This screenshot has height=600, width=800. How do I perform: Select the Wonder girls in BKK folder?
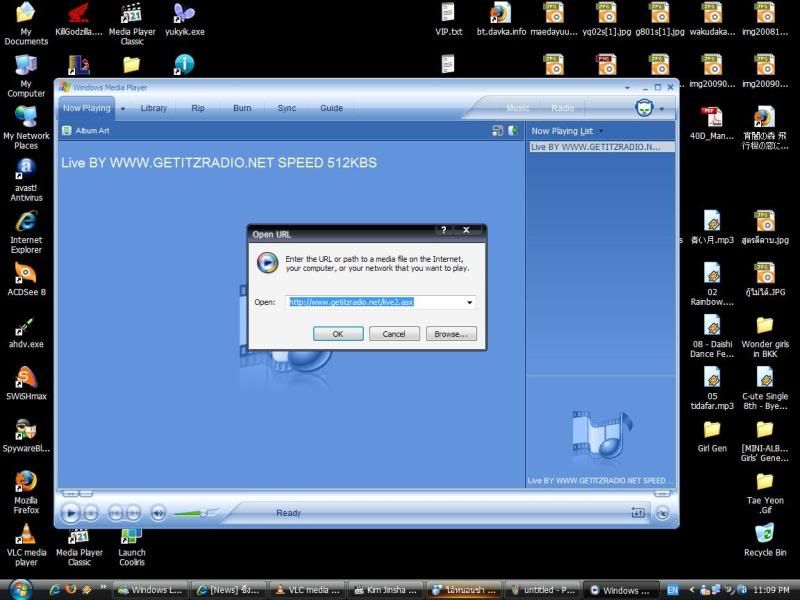tap(764, 337)
